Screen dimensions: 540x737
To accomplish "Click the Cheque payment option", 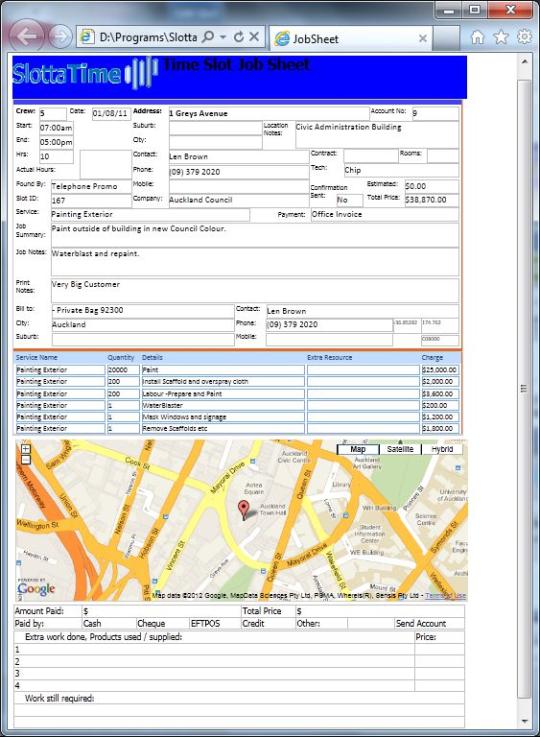I will pyautogui.click(x=151, y=624).
